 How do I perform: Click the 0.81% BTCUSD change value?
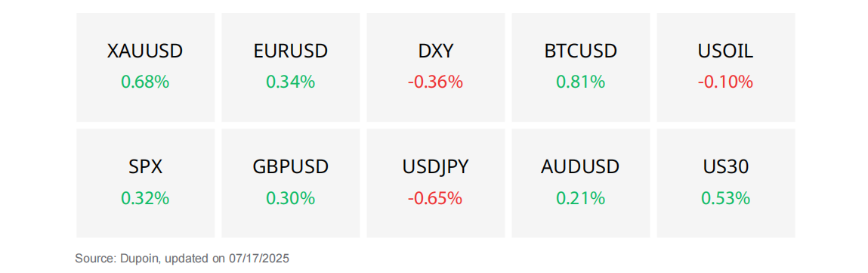[581, 82]
